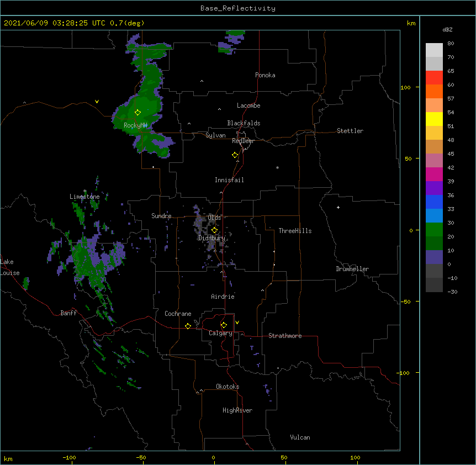Click the Blackfalds city label

coord(244,123)
